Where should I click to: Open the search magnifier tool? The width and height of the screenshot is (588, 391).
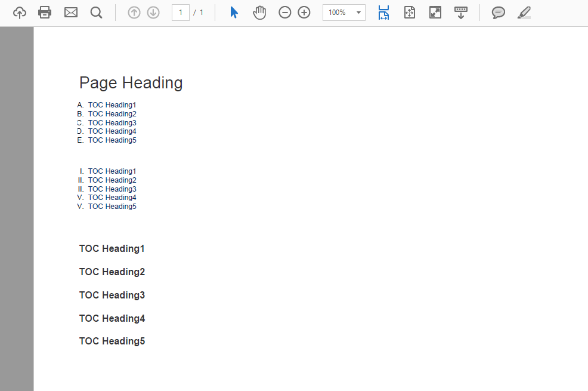96,13
